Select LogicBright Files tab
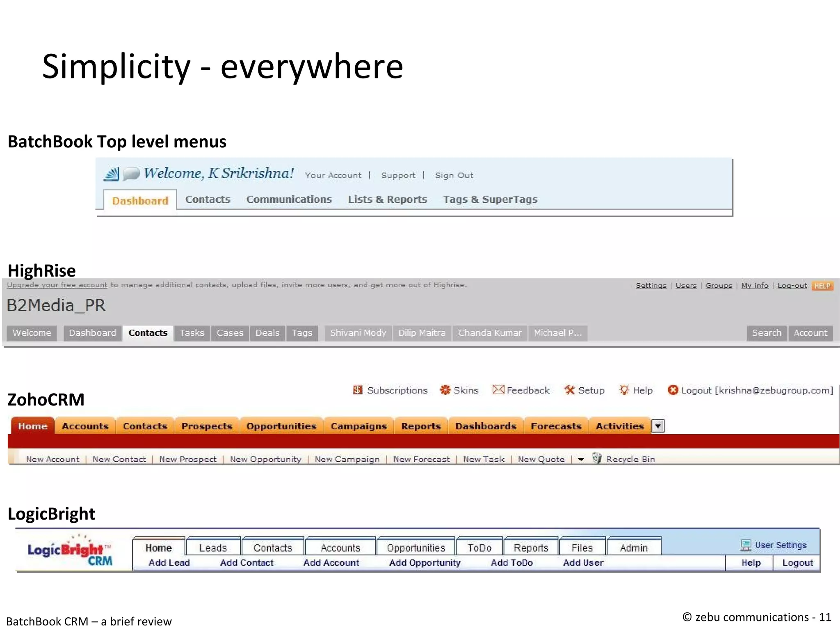Viewport: 840px width, 630px height. (x=582, y=548)
